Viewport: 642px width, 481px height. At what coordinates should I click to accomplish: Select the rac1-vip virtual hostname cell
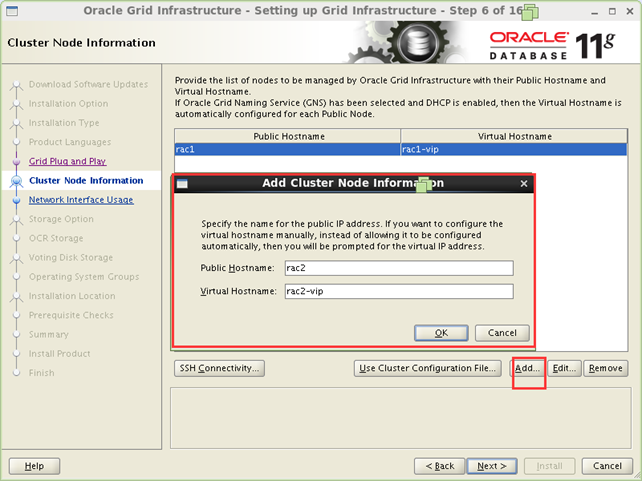point(514,149)
